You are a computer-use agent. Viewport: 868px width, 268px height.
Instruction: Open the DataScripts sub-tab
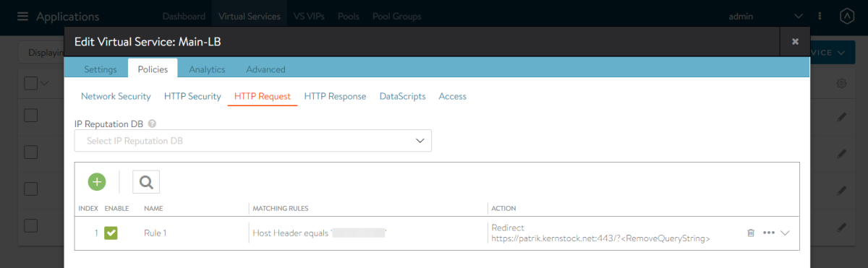click(402, 96)
